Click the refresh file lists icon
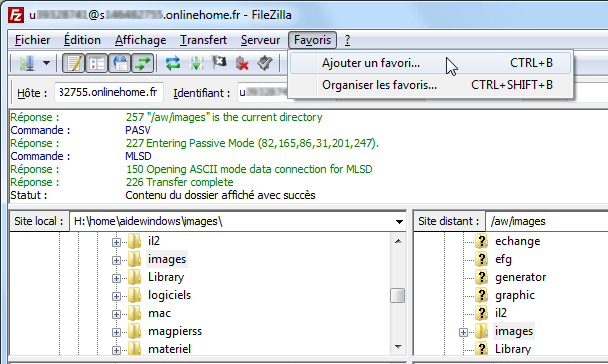The image size is (608, 364). (173, 63)
